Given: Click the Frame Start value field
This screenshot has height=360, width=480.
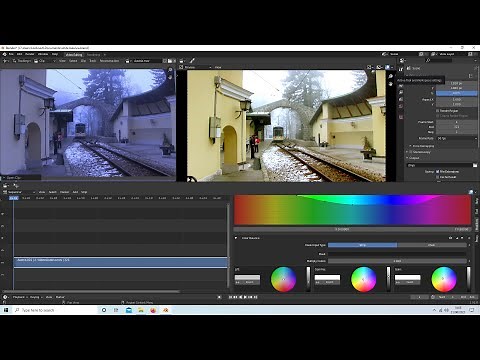Looking at the screenshot, I should point(456,122).
